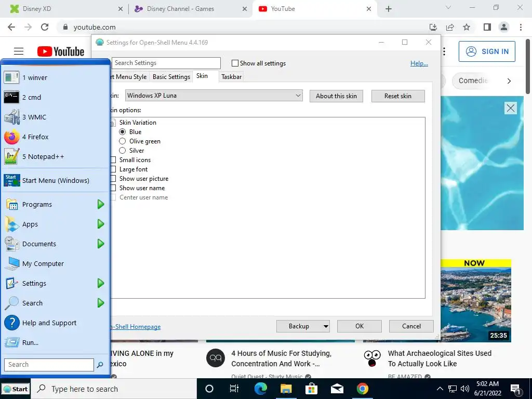This screenshot has height=399, width=532.
Task: Open Chrome profile avatar
Action: point(504,27)
